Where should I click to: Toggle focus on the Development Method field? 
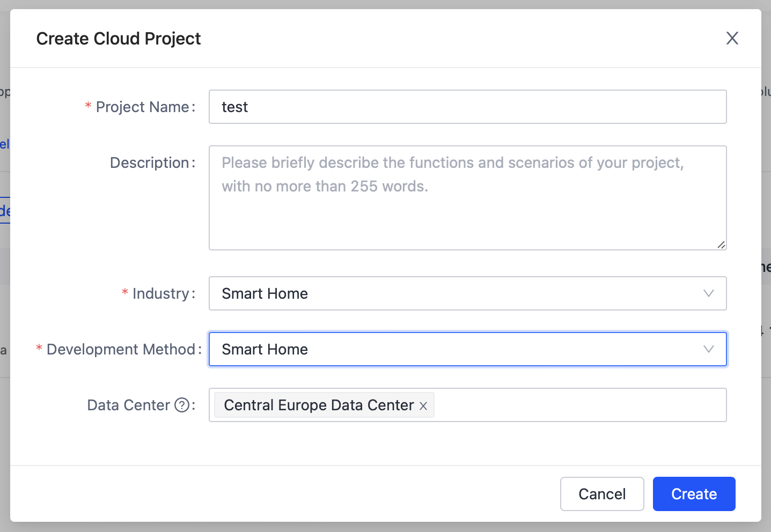467,349
